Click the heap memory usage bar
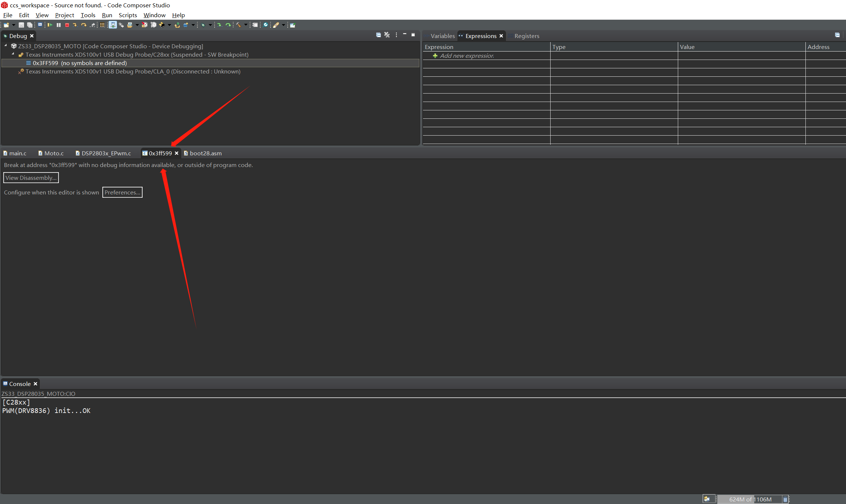This screenshot has width=846, height=504. point(749,499)
